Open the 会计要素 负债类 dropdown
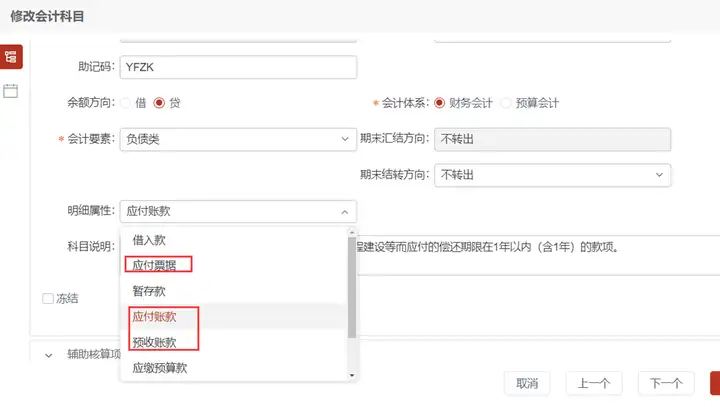Image resolution: width=720 pixels, height=407 pixels. [238, 139]
